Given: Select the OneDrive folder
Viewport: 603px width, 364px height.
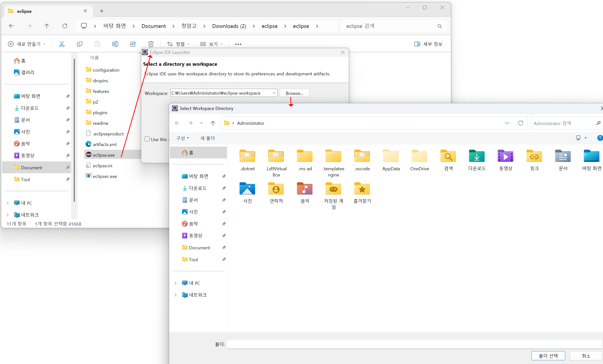Looking at the screenshot, I should click(419, 160).
